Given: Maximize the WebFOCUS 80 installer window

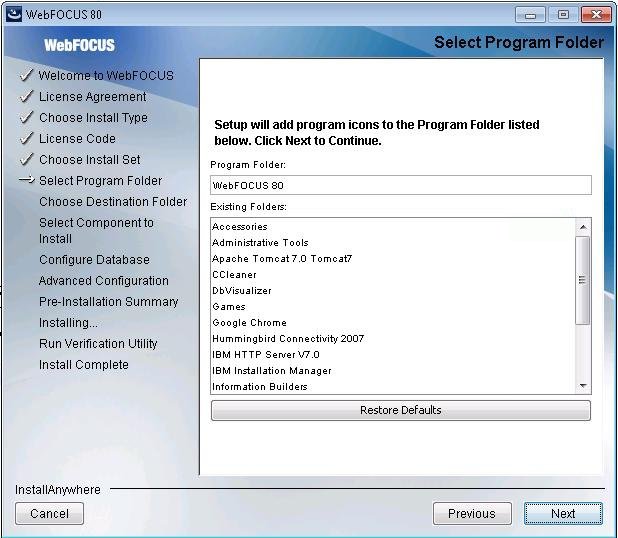Looking at the screenshot, I should (563, 15).
